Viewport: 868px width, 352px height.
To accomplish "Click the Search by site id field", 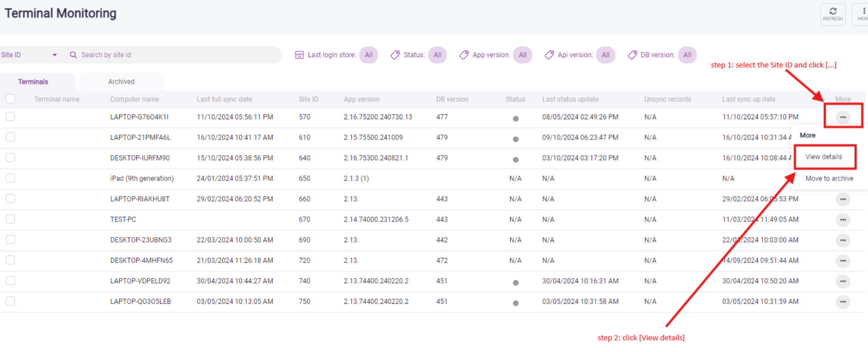I will coord(175,55).
